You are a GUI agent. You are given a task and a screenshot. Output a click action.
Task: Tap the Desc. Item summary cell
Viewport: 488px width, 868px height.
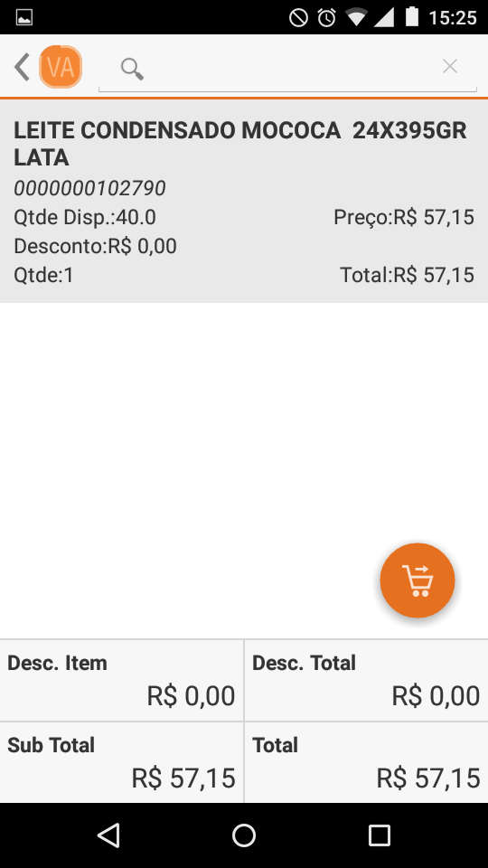click(121, 680)
